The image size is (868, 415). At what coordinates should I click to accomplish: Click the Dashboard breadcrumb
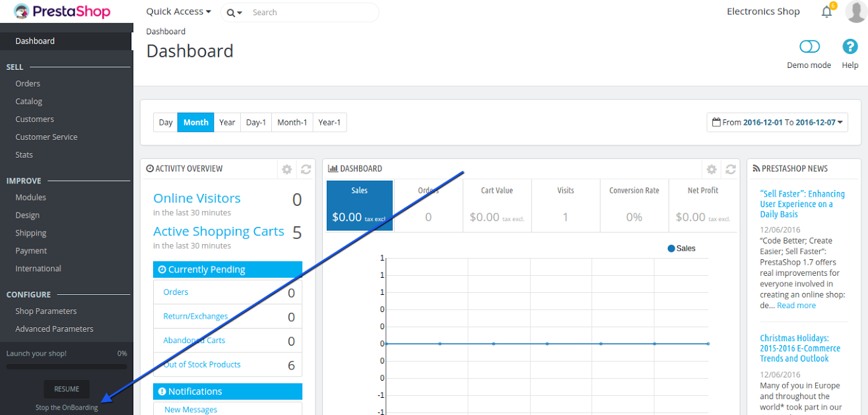[166, 32]
